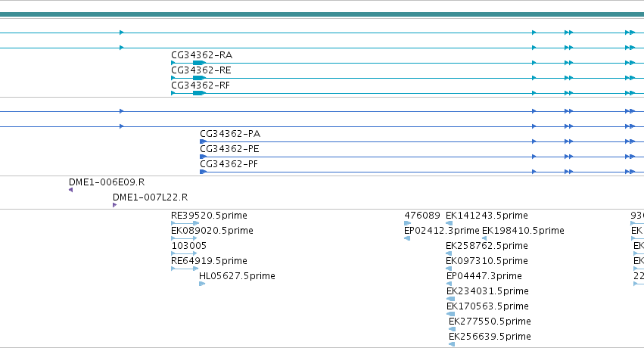Select the 476089 feature glyph

tap(407, 223)
